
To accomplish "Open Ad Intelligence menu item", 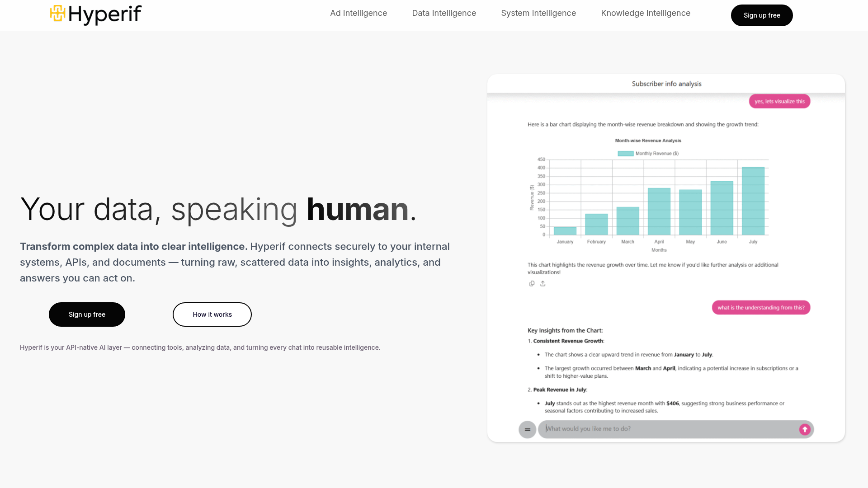I will coord(359,13).
